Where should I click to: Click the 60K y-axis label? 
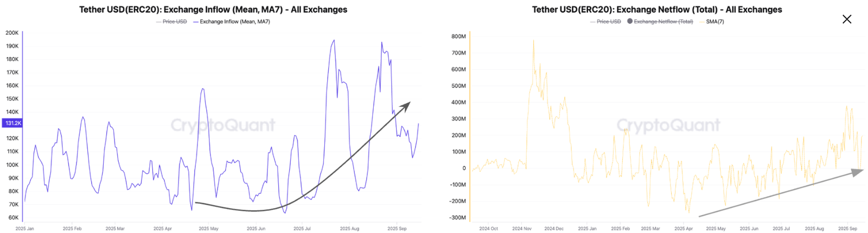point(13,218)
